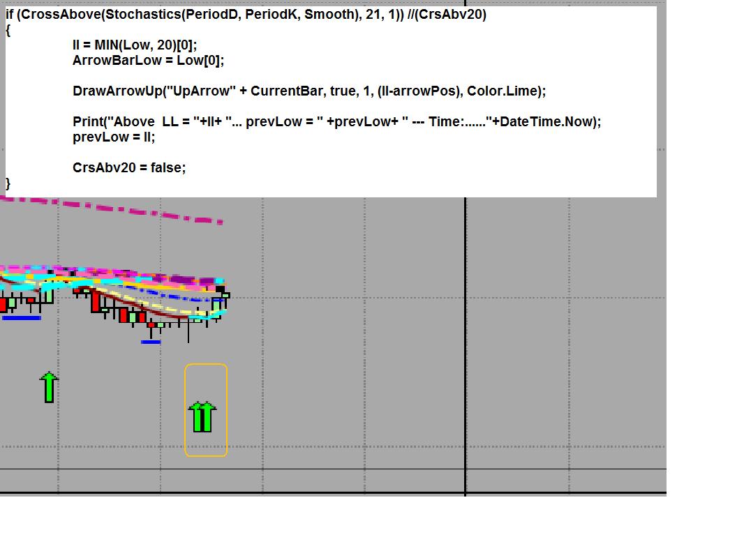This screenshot has height=560, width=744.
Task: Click the DrawArrowUp code line
Action: (309, 91)
